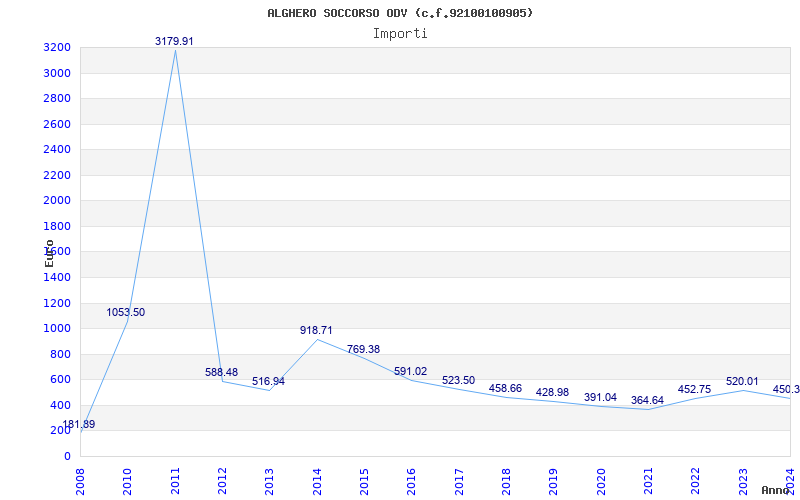Click the 918.71 value label
This screenshot has width=800, height=500.
click(x=316, y=331)
